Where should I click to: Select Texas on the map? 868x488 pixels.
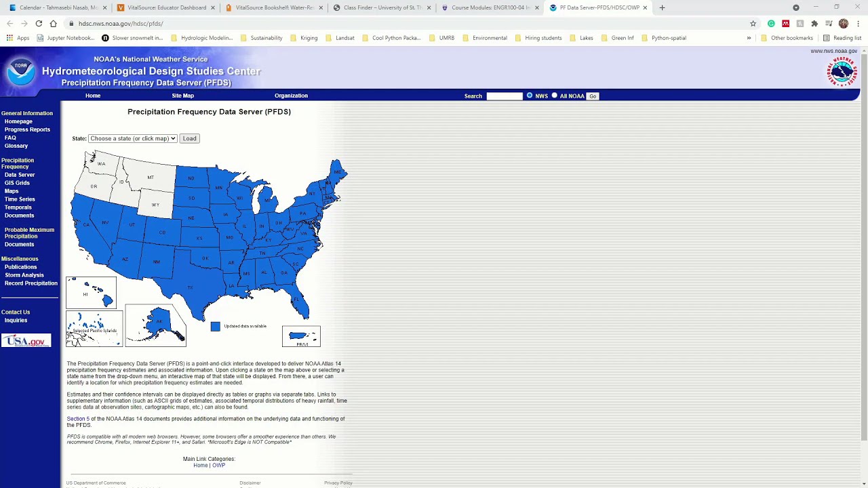(x=191, y=287)
